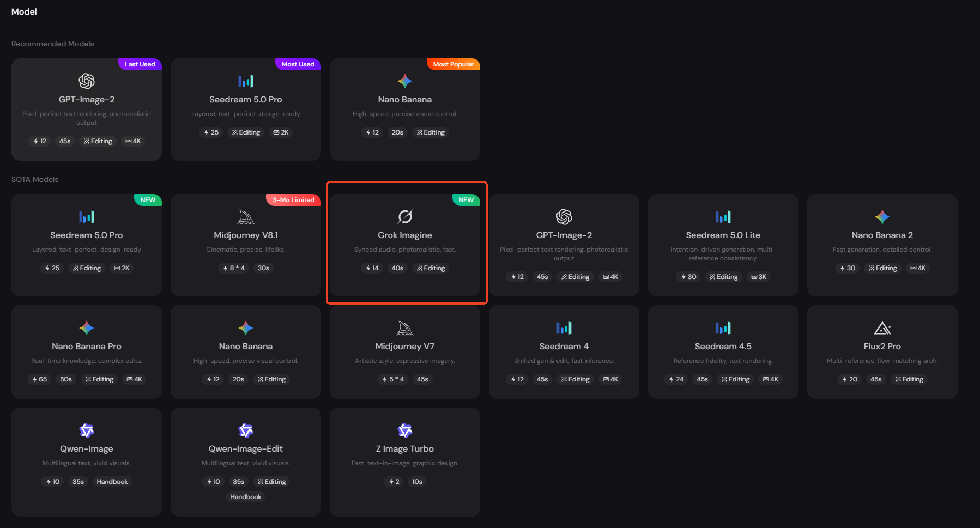Click the 24 credits tag on Seedream 4.5

click(x=676, y=379)
